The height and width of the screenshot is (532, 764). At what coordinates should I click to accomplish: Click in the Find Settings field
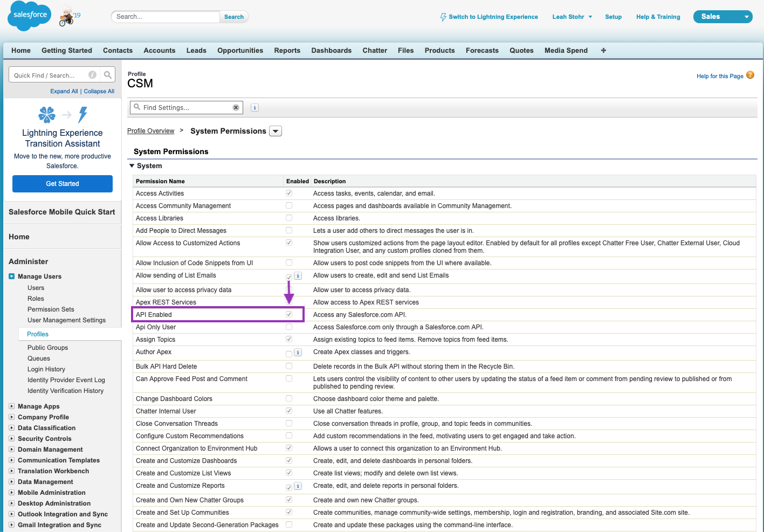click(x=187, y=108)
